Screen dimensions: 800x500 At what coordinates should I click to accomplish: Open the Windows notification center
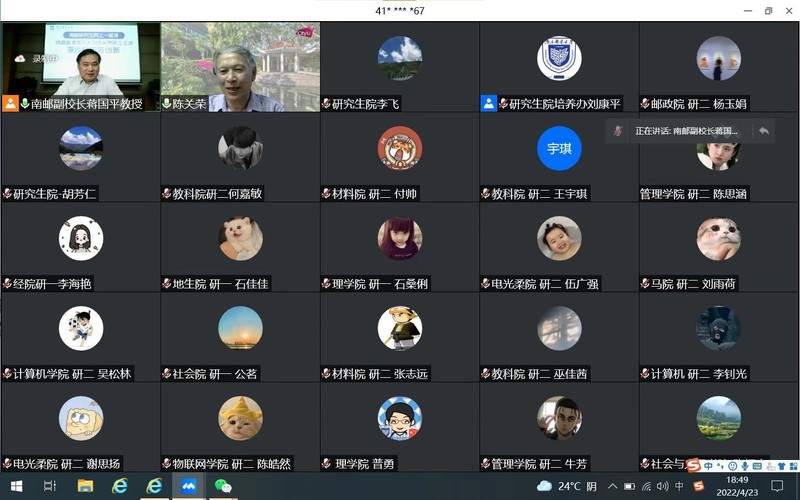click(x=777, y=486)
